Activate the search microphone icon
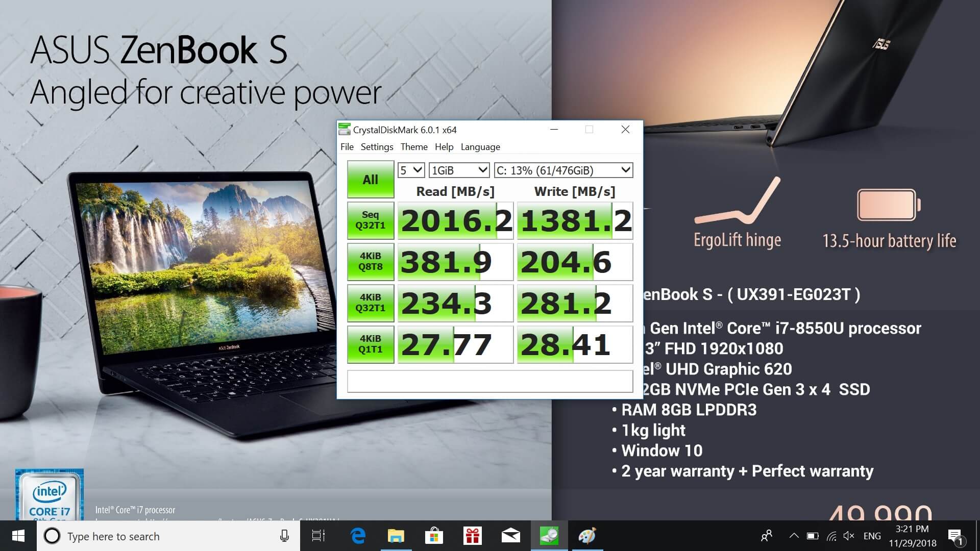 click(284, 536)
